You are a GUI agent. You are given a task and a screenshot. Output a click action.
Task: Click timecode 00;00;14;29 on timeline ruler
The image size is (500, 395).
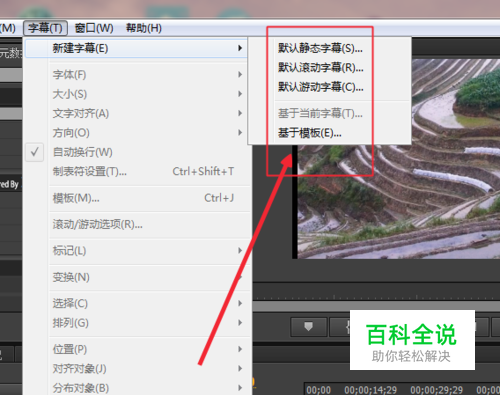coord(370,390)
